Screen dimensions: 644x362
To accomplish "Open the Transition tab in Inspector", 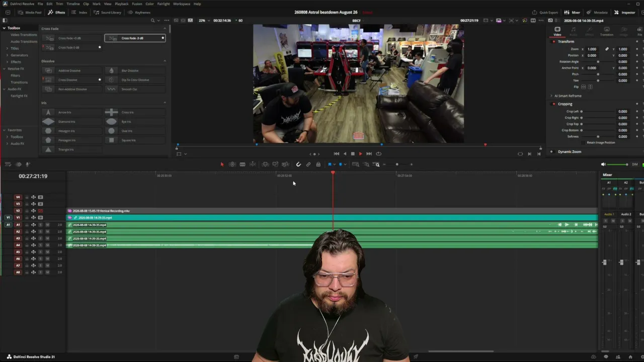I will coord(607,32).
